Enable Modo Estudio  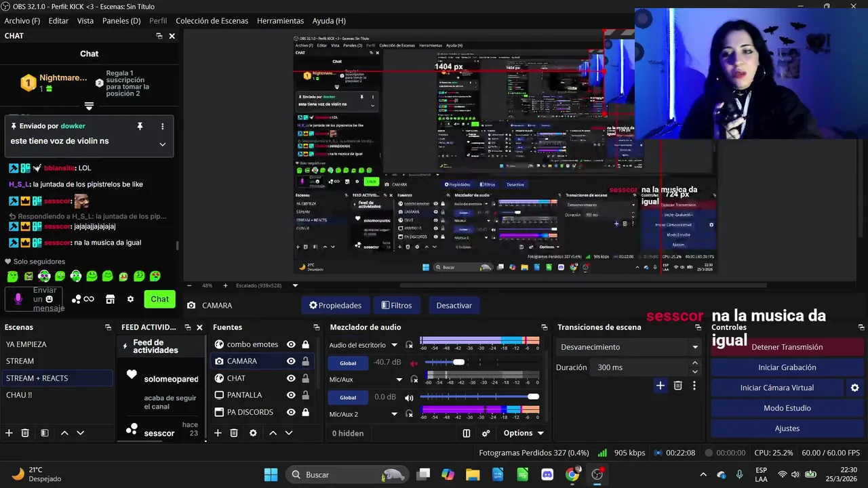[787, 408]
